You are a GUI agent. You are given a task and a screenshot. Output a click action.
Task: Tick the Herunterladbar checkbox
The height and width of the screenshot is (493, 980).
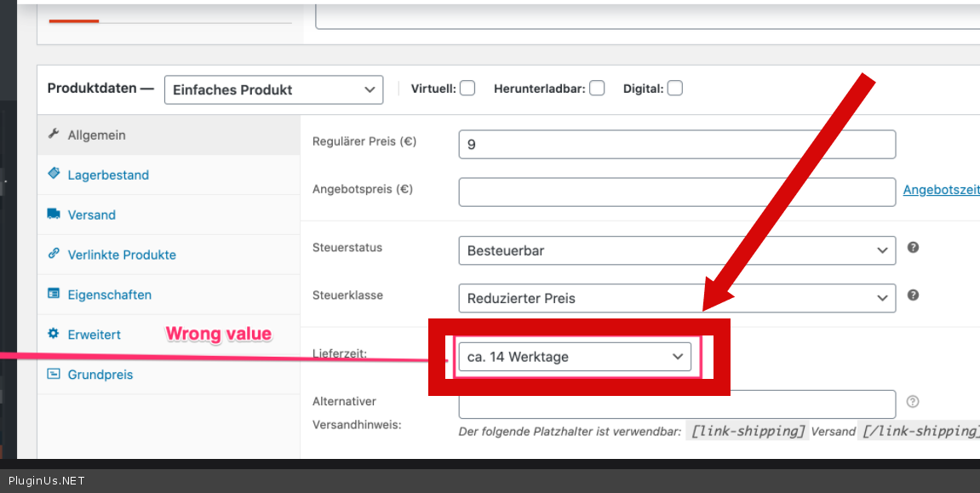click(x=597, y=88)
